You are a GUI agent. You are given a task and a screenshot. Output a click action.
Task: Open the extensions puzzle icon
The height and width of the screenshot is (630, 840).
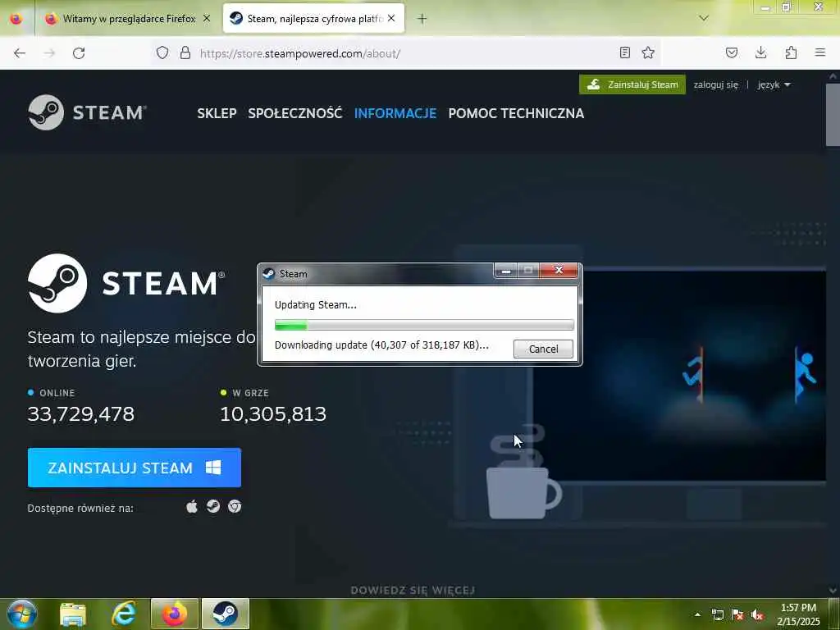(791, 52)
